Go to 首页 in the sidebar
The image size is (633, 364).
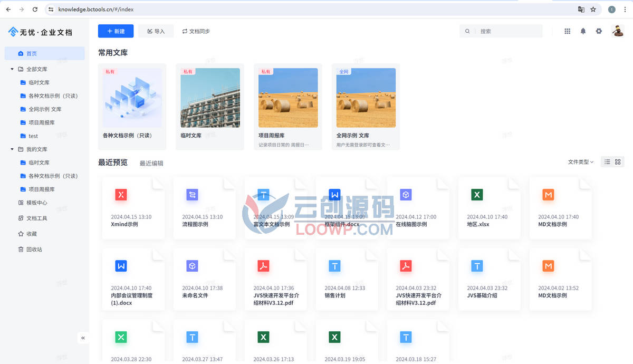coord(44,53)
